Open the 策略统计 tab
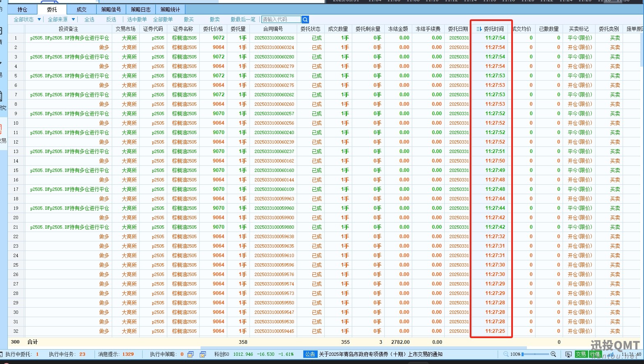The width and height of the screenshot is (644, 364). pos(170,9)
